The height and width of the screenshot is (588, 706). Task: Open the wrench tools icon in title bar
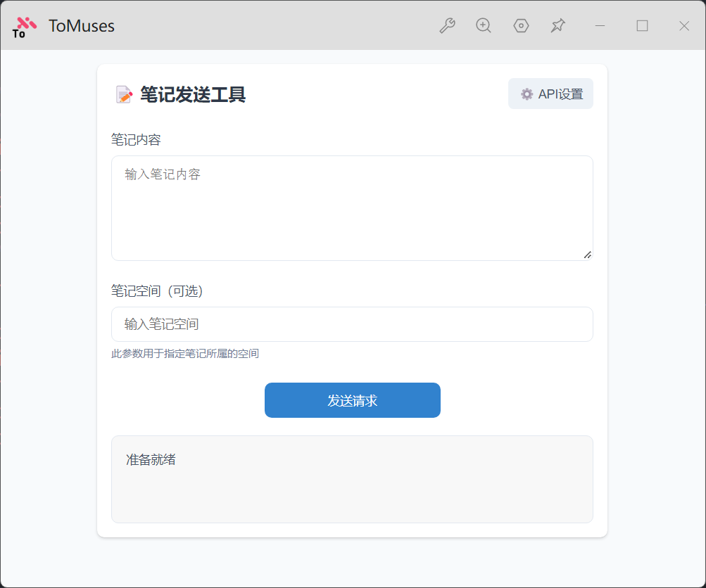[447, 25]
